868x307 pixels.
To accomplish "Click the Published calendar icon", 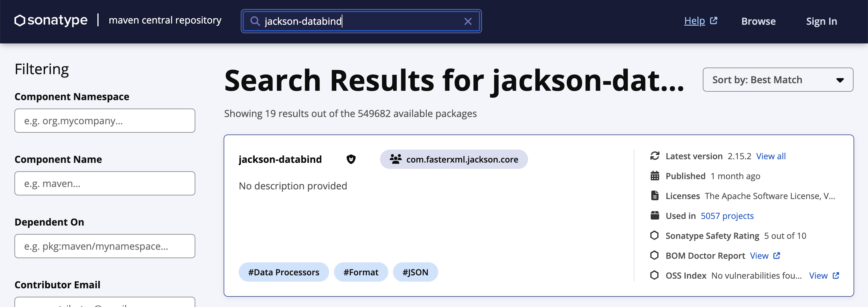I will 654,176.
